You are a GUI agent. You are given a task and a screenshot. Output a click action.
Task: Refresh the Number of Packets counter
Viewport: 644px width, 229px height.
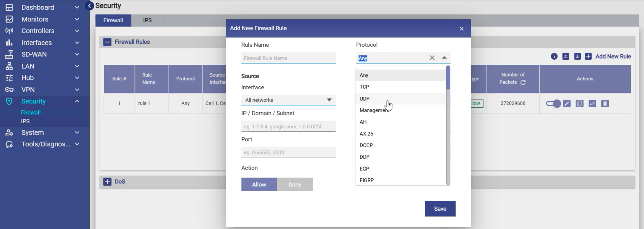(x=523, y=82)
